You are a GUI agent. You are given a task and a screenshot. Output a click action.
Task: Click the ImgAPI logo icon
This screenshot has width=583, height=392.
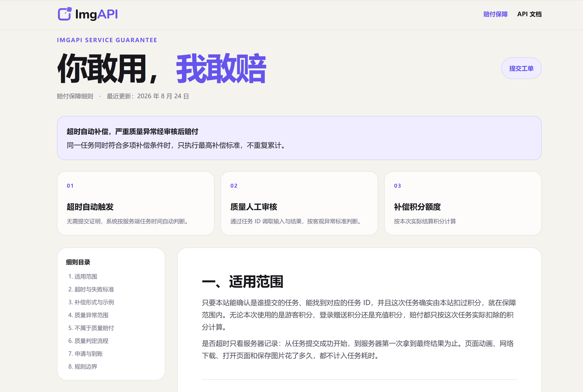(x=65, y=14)
